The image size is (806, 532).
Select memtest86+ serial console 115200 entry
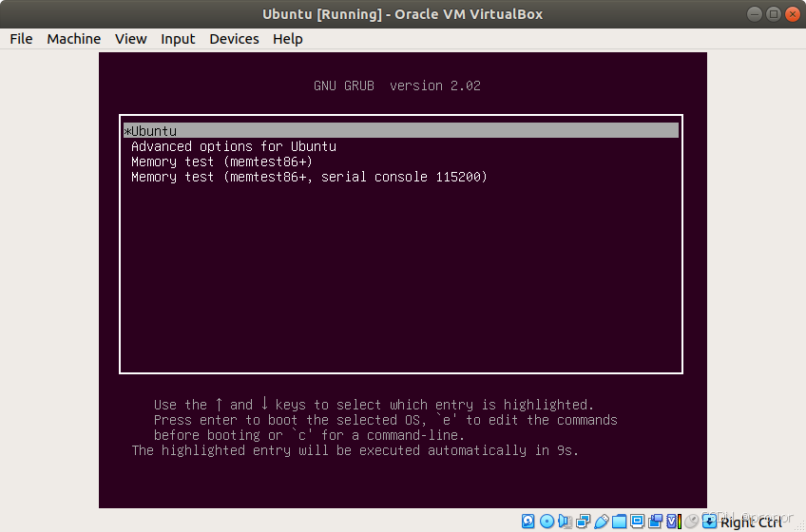tap(309, 177)
